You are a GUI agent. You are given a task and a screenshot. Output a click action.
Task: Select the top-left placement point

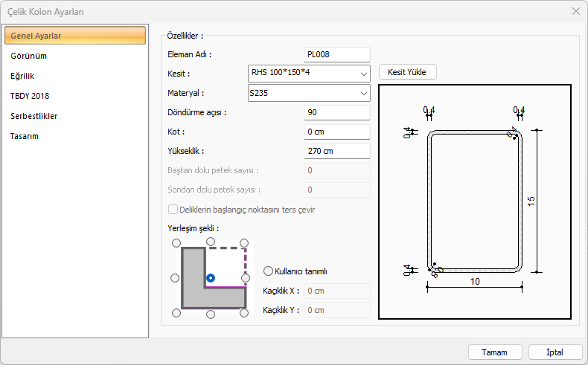pos(176,242)
